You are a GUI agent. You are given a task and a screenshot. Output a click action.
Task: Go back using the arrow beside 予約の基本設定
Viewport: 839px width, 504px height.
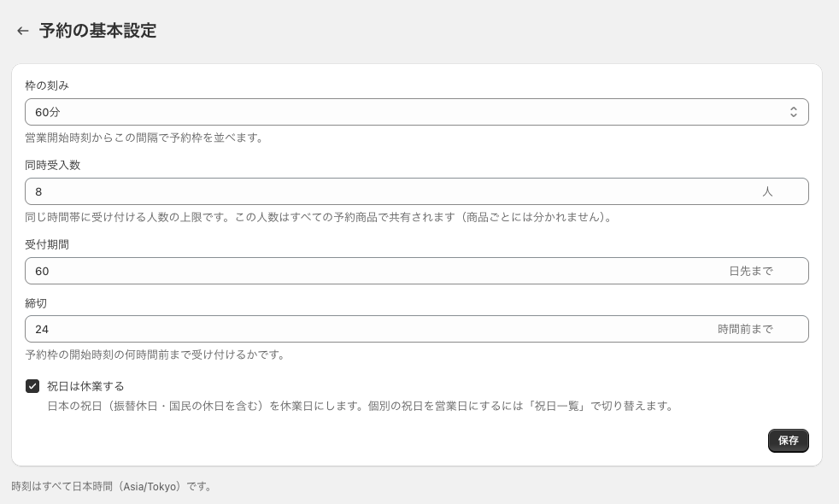pyautogui.click(x=22, y=31)
